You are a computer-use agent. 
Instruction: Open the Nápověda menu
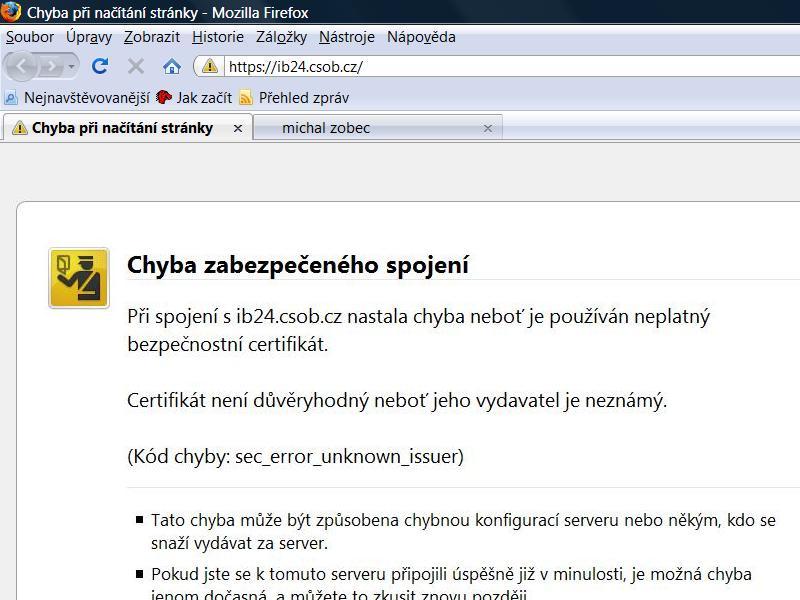[421, 37]
